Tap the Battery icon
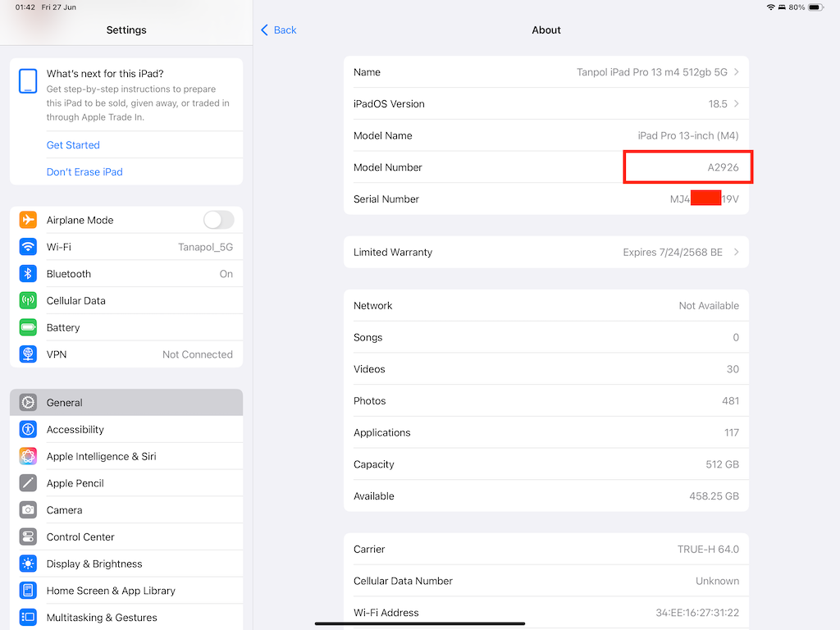840x630 pixels. tap(28, 326)
